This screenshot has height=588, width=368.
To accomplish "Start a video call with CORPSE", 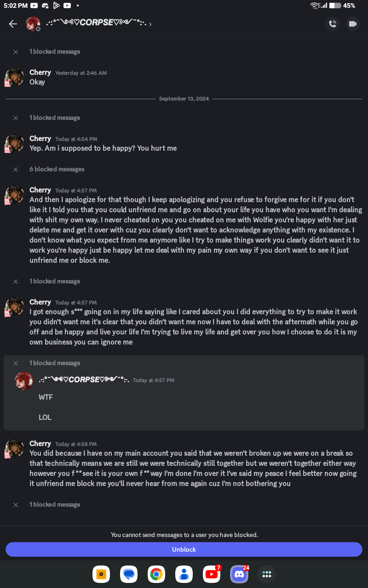I will (353, 24).
